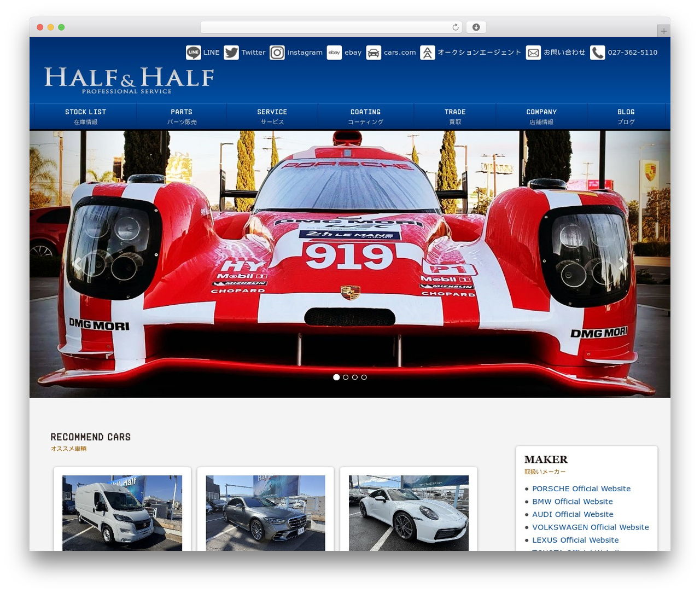Click the Half & Half logo
The width and height of the screenshot is (700, 593).
[129, 80]
